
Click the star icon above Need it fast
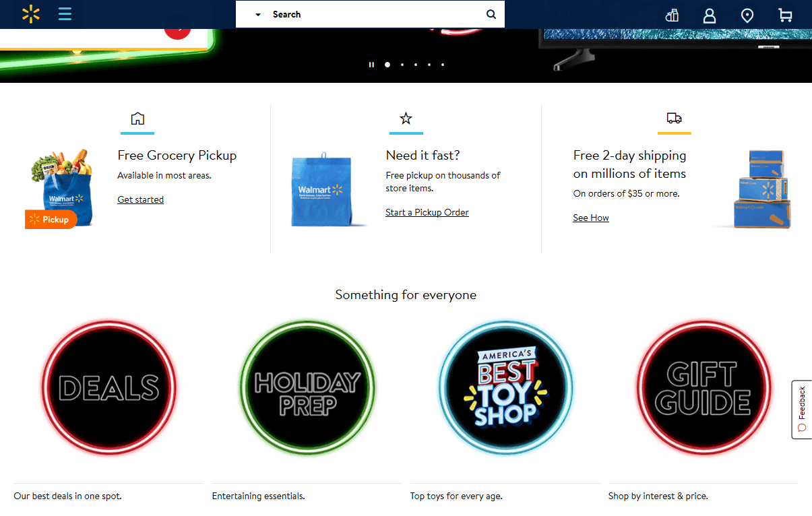coord(406,119)
